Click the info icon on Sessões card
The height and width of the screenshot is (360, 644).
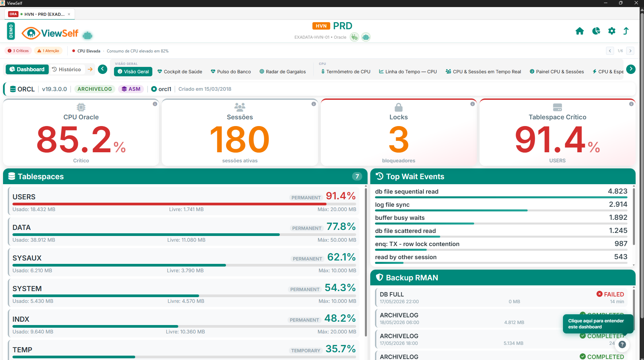click(313, 104)
